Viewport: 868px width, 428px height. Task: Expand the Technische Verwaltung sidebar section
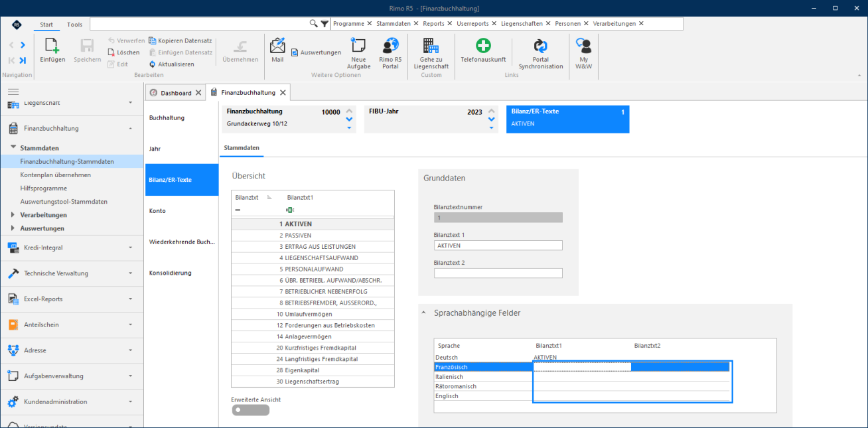point(130,273)
